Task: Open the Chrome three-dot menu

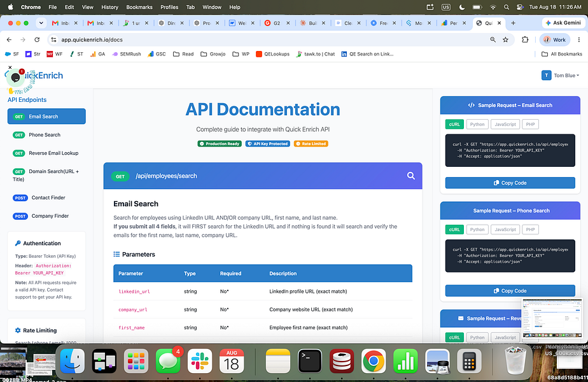Action: pyautogui.click(x=579, y=39)
